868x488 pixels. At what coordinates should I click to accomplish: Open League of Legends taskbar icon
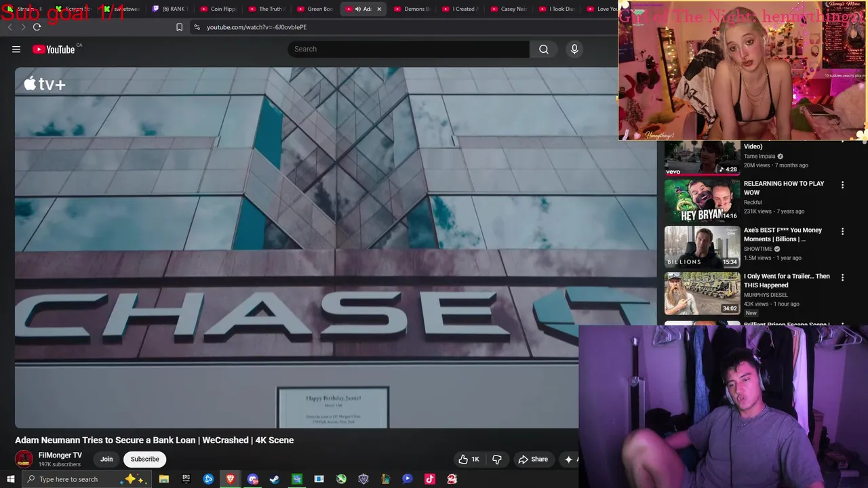[385, 479]
